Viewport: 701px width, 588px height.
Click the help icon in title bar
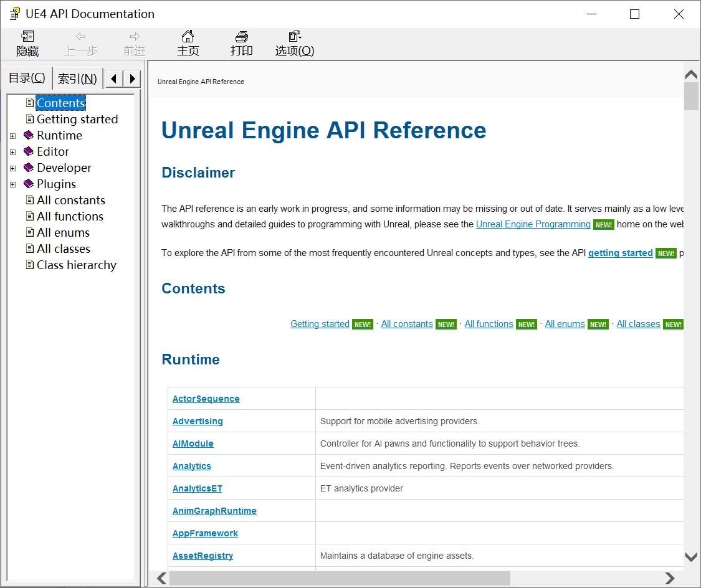click(x=15, y=14)
